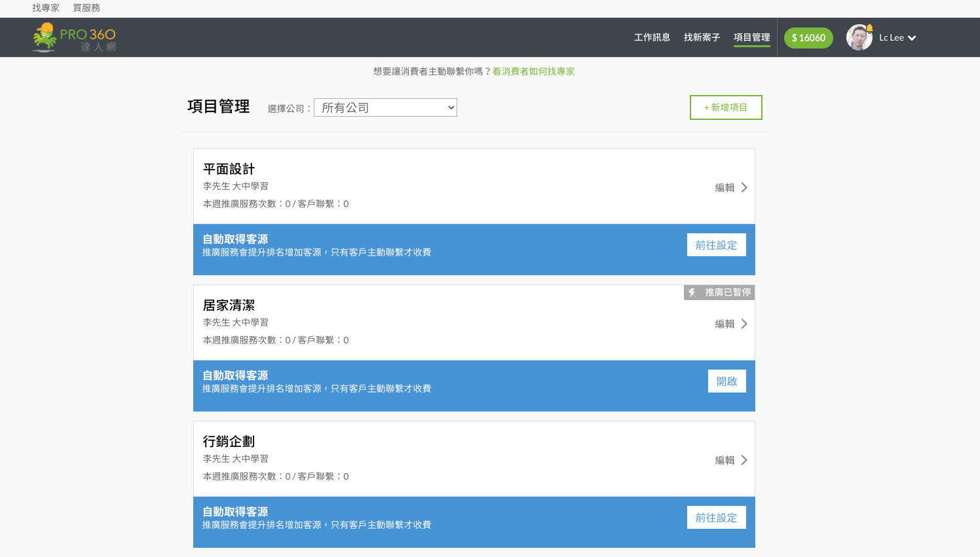Click 前往設定 for 行銷企劃
This screenshot has height=557, width=980.
click(716, 518)
